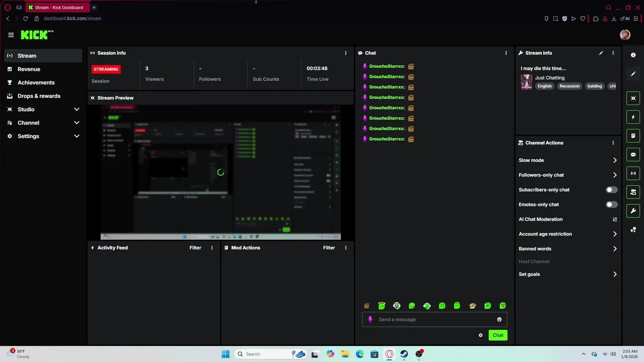Open Mod Actions options menu

(x=346, y=248)
